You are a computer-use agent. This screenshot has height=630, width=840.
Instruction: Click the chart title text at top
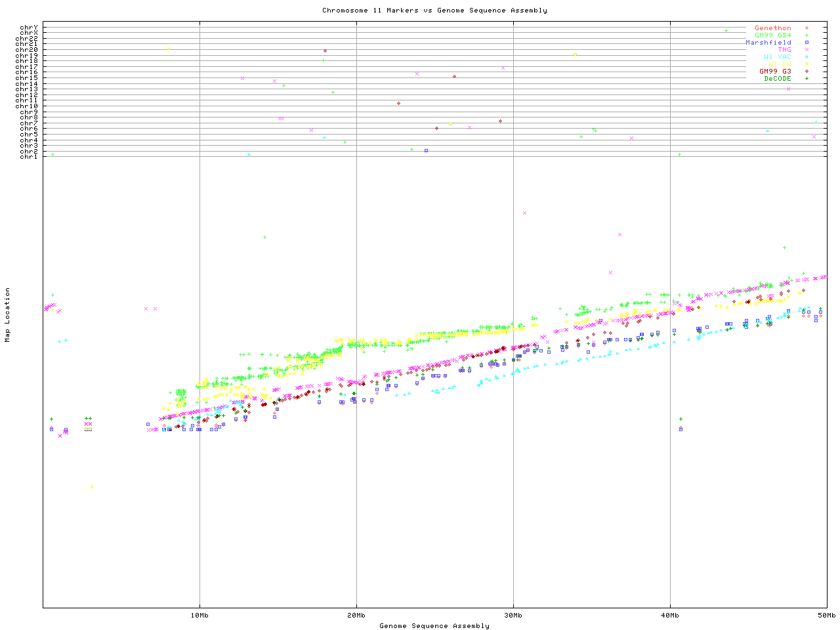pos(434,10)
